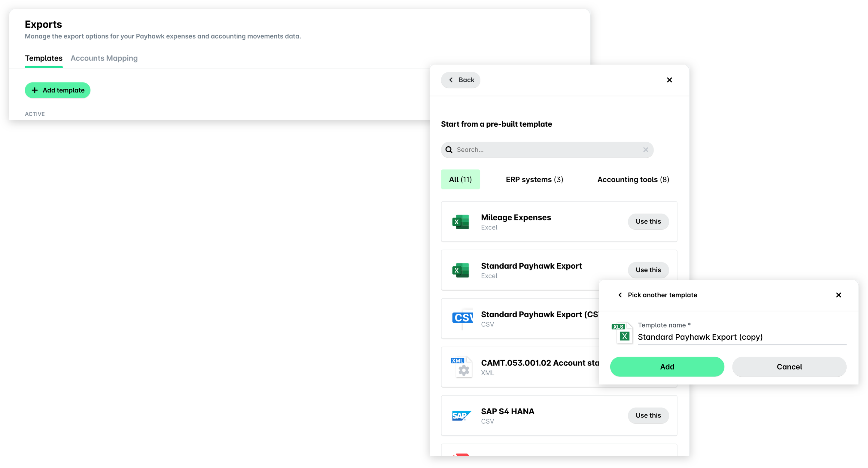Click the search magnifier icon
This screenshot has height=468, width=868.
coord(449,150)
